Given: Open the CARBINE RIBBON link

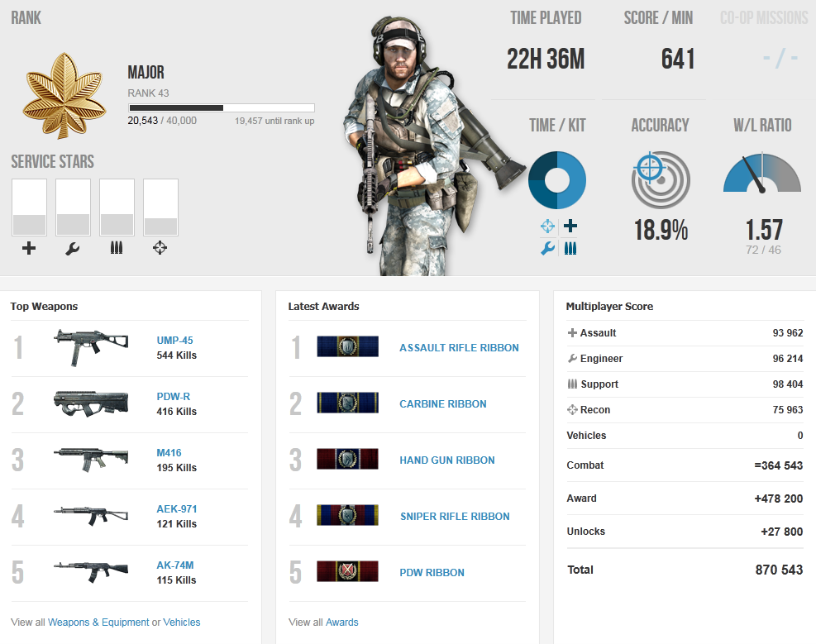Looking at the screenshot, I should [443, 403].
